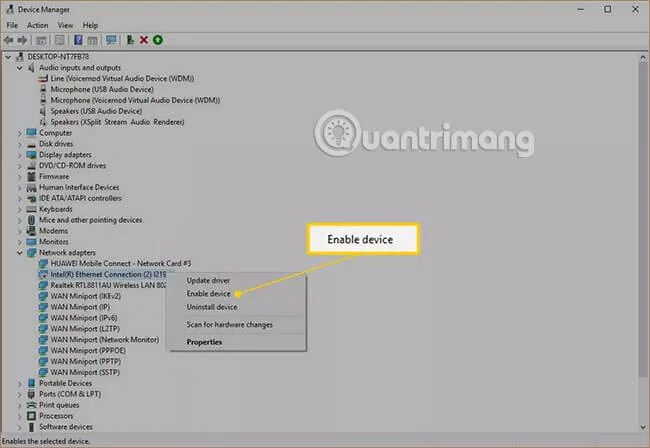Select WAN Miniport (IP)

click(80, 307)
